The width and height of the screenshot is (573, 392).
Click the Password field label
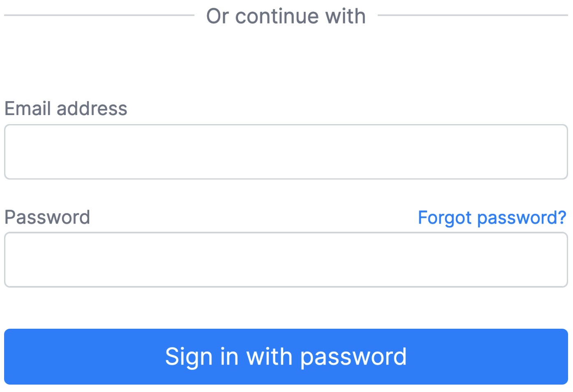pos(47,217)
